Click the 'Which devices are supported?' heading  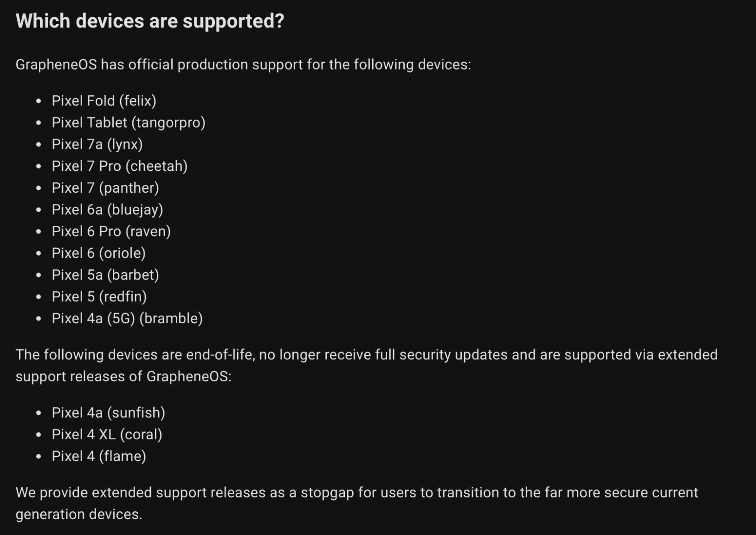point(149,21)
